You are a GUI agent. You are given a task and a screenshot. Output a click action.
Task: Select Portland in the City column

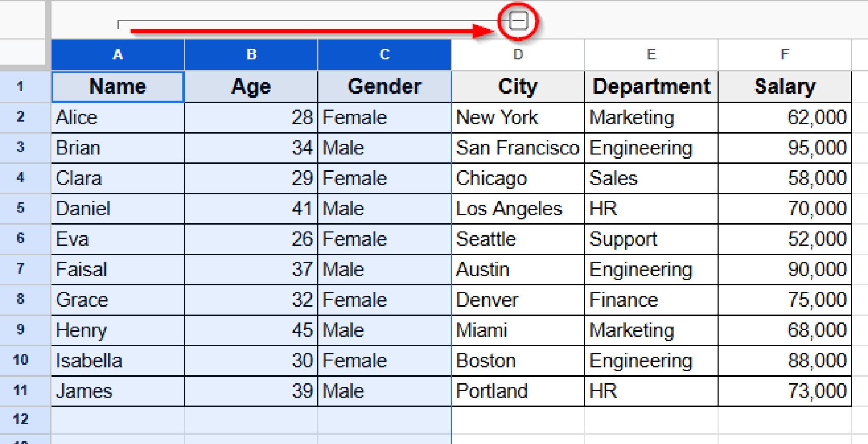click(x=517, y=391)
